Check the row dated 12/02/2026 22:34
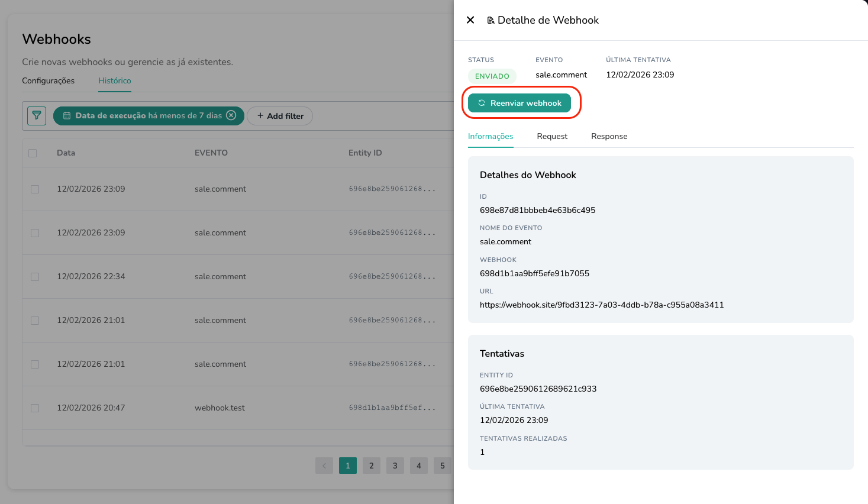The height and width of the screenshot is (504, 868). (34, 276)
